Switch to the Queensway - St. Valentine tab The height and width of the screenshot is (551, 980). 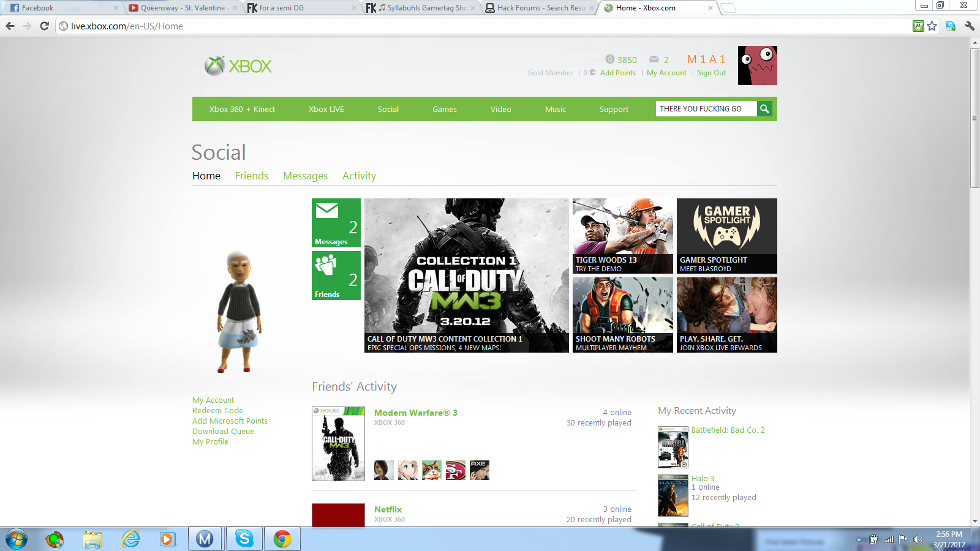[x=183, y=8]
